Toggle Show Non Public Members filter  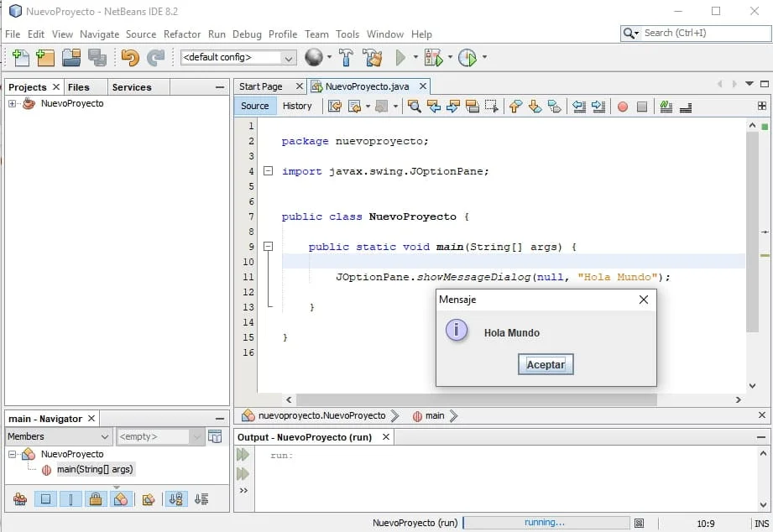[x=96, y=499]
